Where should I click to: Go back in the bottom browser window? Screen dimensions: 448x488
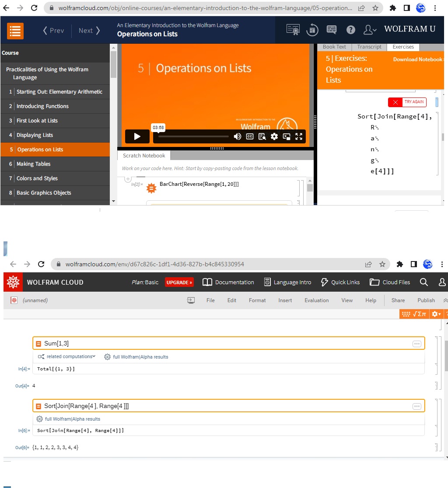click(x=13, y=264)
